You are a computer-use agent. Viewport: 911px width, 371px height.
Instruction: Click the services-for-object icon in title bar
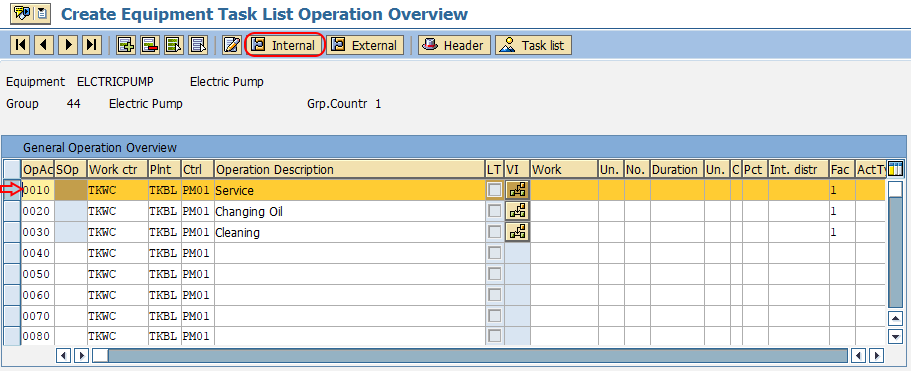click(x=22, y=13)
